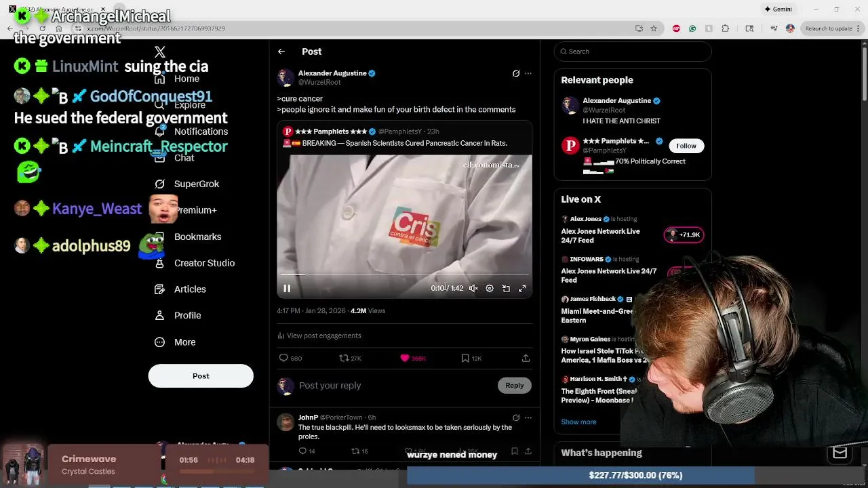868x488 pixels.
Task: Open the JohnP username on the reply
Action: tap(308, 418)
